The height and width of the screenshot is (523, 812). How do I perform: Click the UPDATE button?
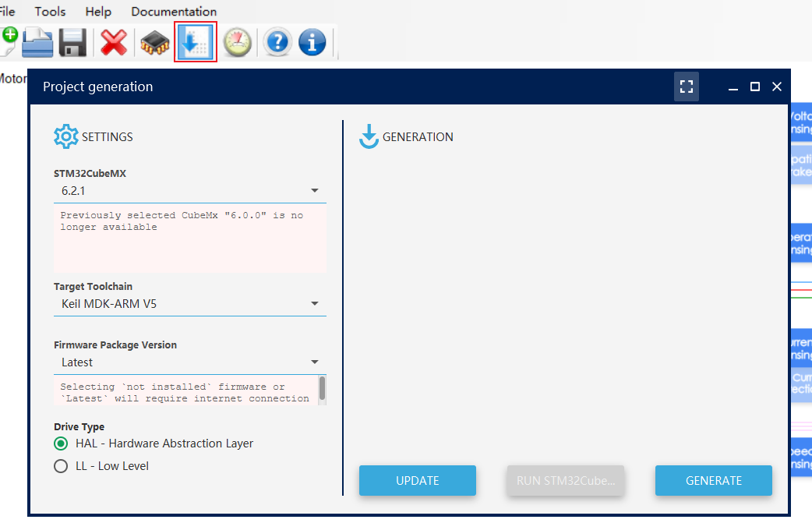tap(418, 481)
